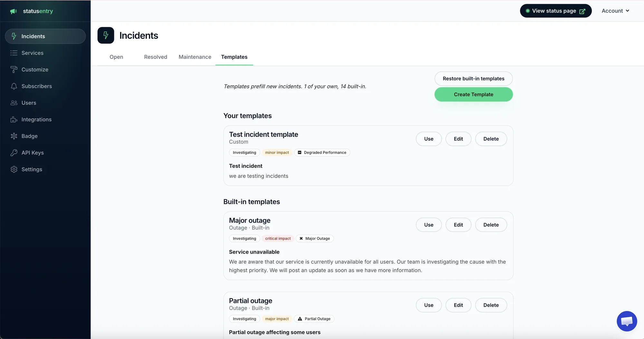Click the Incidents lightning bolt sidebar icon

tap(14, 36)
